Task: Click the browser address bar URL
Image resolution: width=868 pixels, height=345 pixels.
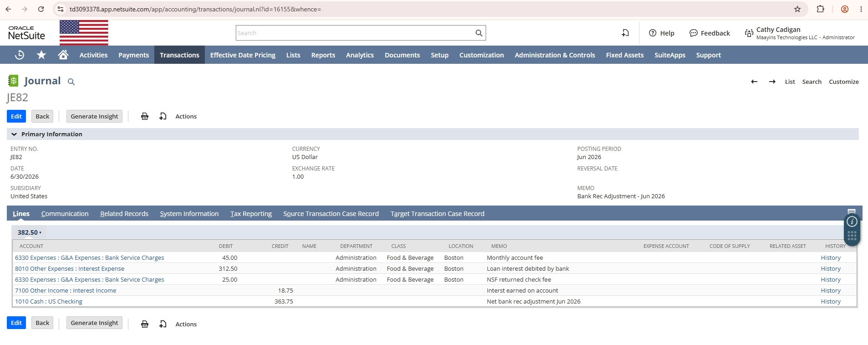Action: (195, 9)
